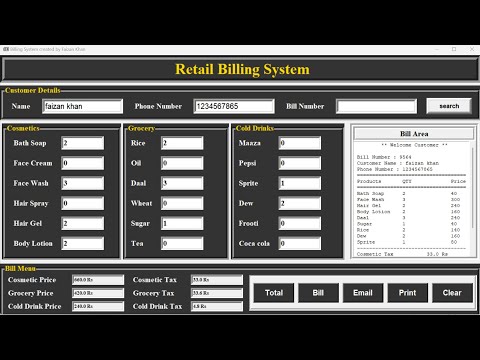Select the Customer Name line in receipt
480x360 pixels.
click(398, 163)
